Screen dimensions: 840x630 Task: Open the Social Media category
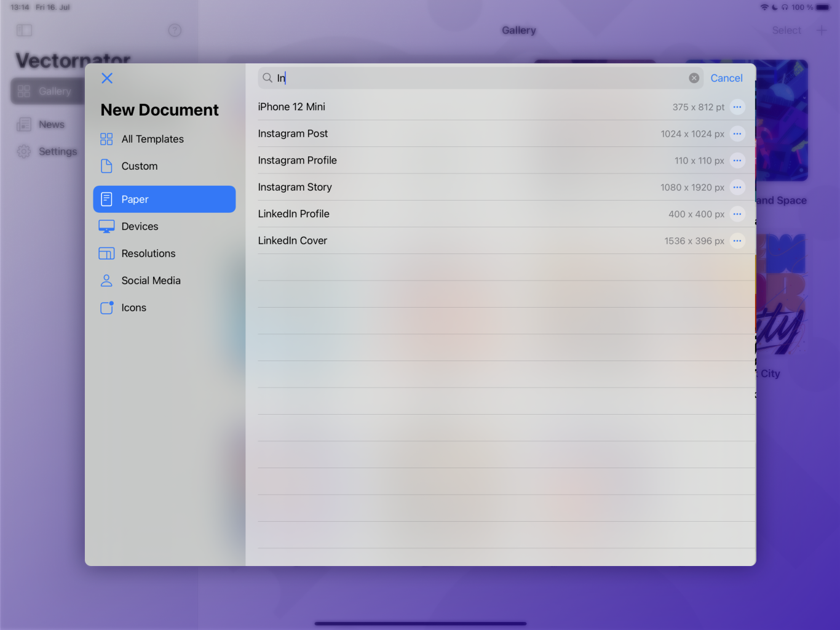click(x=164, y=281)
